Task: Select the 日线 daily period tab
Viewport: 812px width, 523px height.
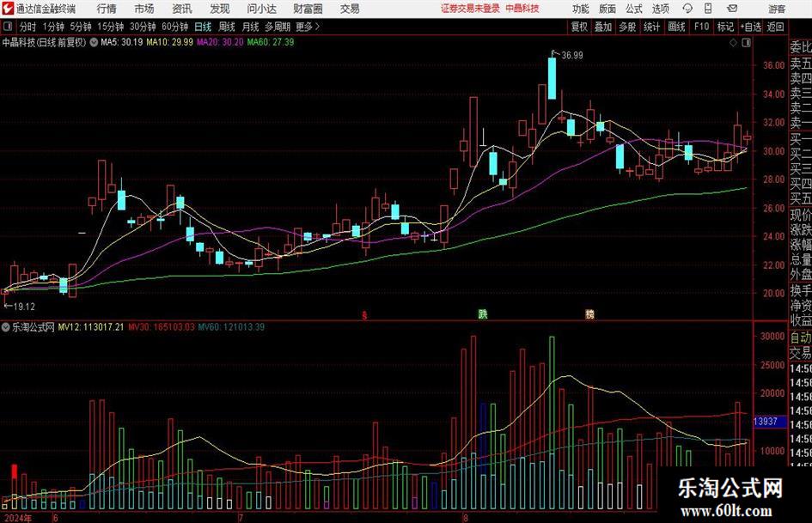Action: (203, 27)
